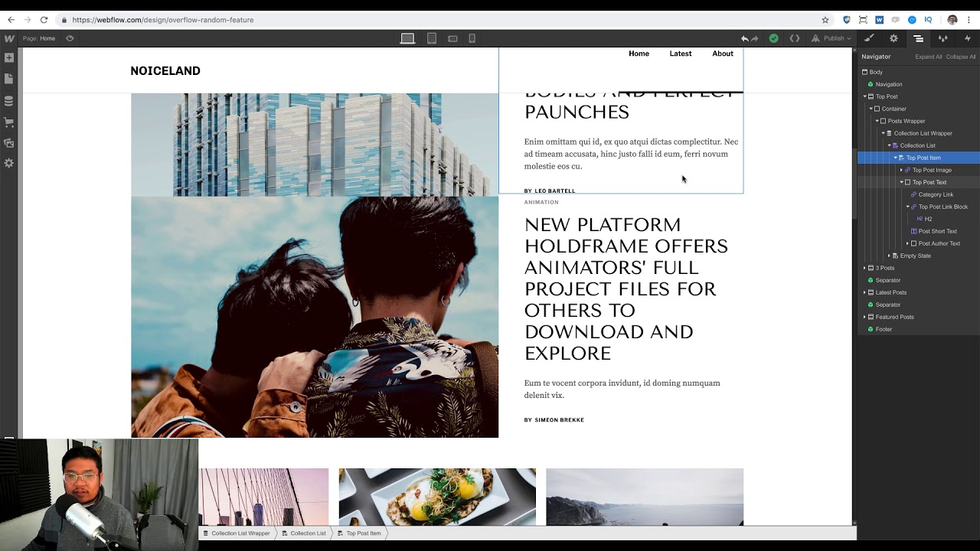Select Mobile landscape breakpoint view
The height and width of the screenshot is (551, 980).
click(452, 38)
